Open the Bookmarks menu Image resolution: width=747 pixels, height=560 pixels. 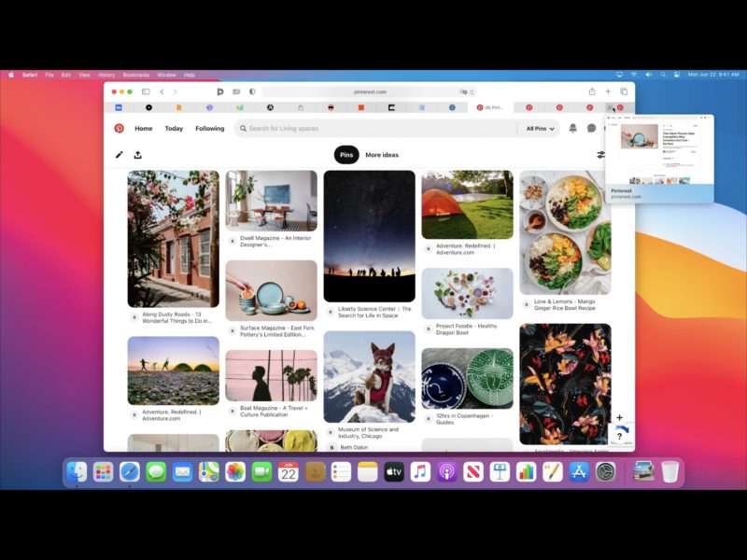135,75
